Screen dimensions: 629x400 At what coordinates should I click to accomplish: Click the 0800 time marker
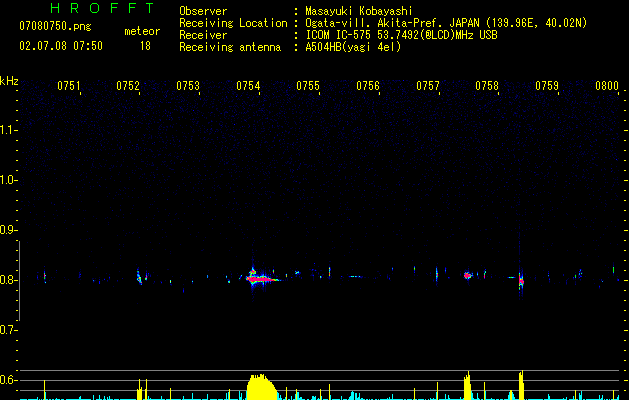(x=607, y=86)
